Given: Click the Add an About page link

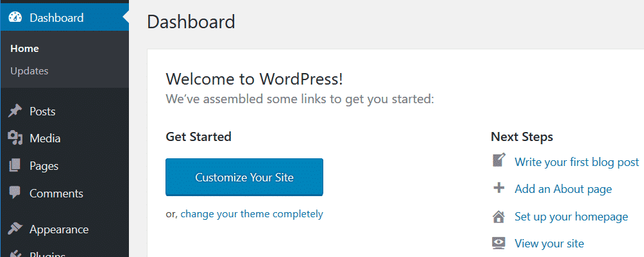Looking at the screenshot, I should (x=563, y=189).
